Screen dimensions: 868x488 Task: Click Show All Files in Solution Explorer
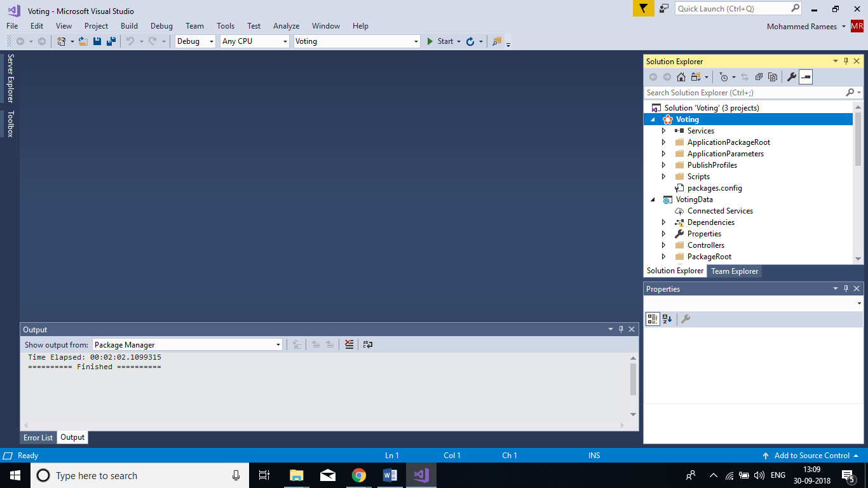point(773,77)
